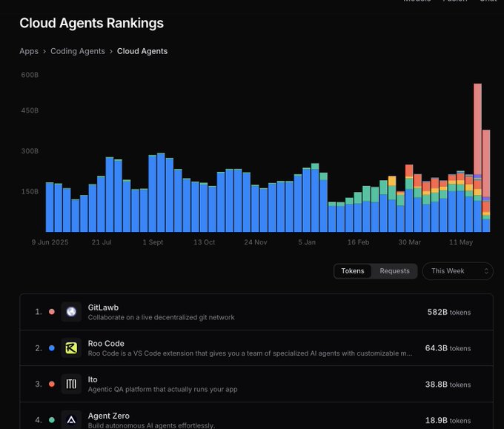
Task: Go to Coding Agents breadcrumb
Action: (x=78, y=51)
